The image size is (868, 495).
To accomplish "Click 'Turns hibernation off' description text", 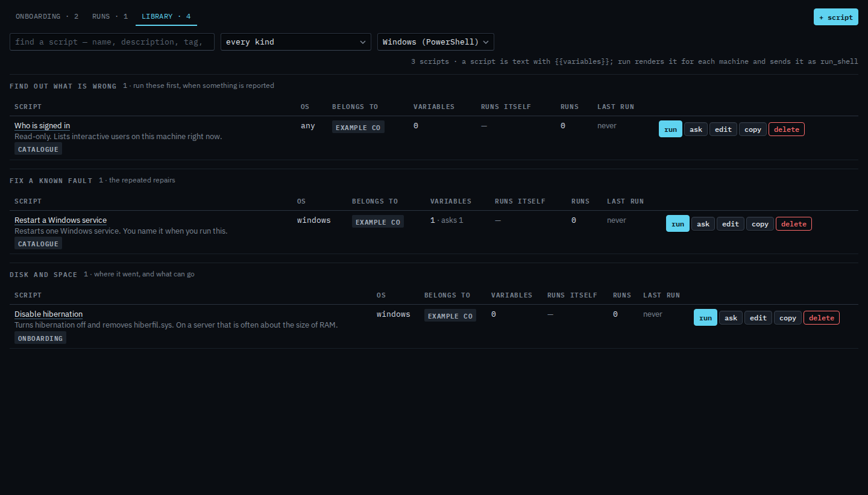I will tap(176, 325).
